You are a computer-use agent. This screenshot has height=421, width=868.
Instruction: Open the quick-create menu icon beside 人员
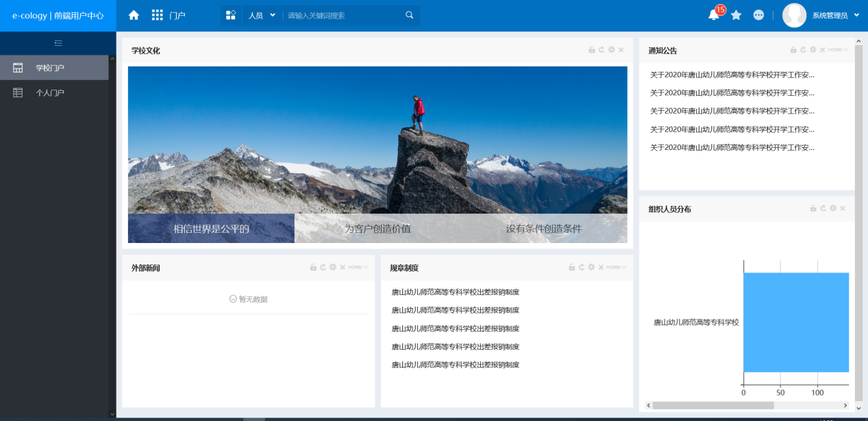tap(231, 15)
